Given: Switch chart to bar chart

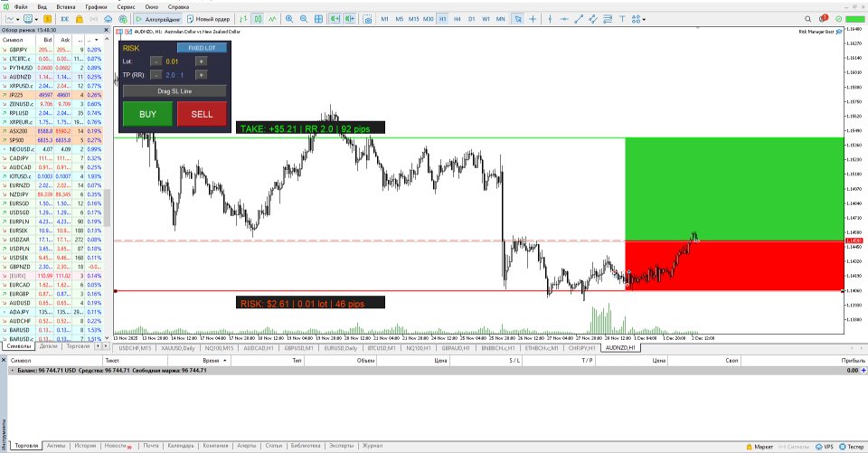Looking at the screenshot, I should click(243, 19).
